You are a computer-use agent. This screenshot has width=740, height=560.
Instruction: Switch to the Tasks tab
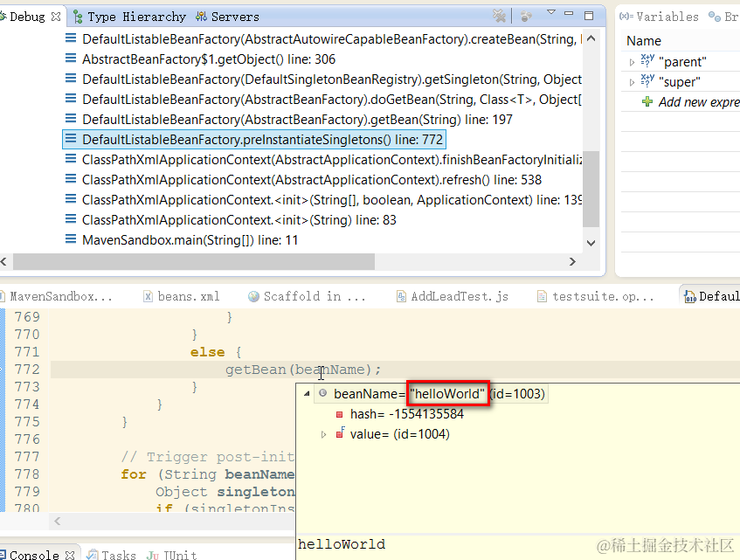coord(111,555)
